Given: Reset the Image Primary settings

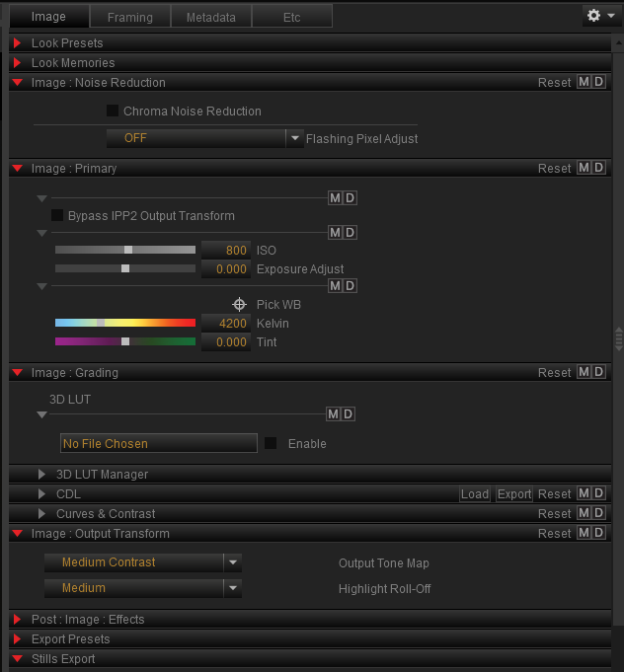Looking at the screenshot, I should [x=555, y=169].
